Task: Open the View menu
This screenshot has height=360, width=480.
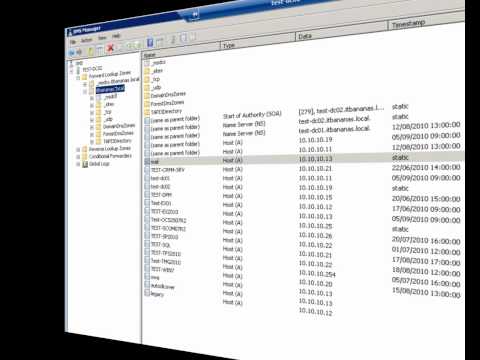Action: (x=102, y=38)
